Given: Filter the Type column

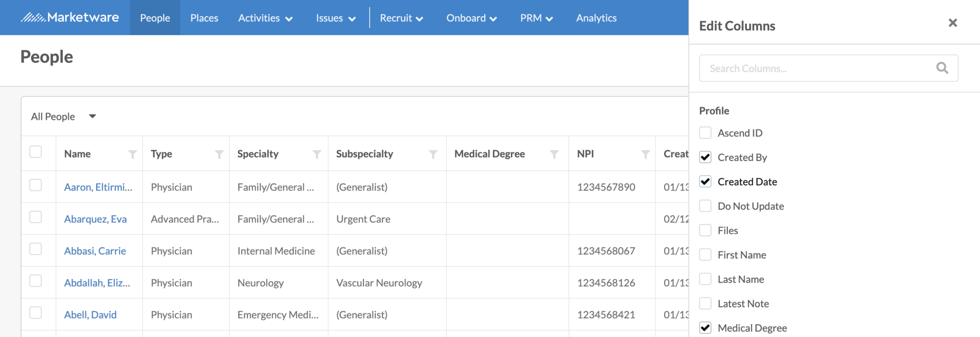Looking at the screenshot, I should coord(219,154).
